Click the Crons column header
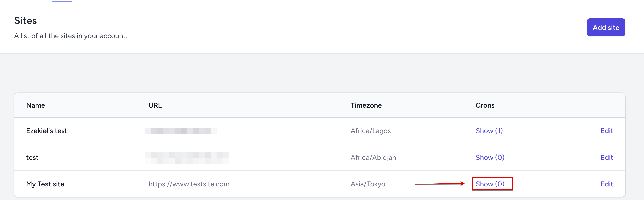Image resolution: width=644 pixels, height=200 pixels. tap(485, 105)
